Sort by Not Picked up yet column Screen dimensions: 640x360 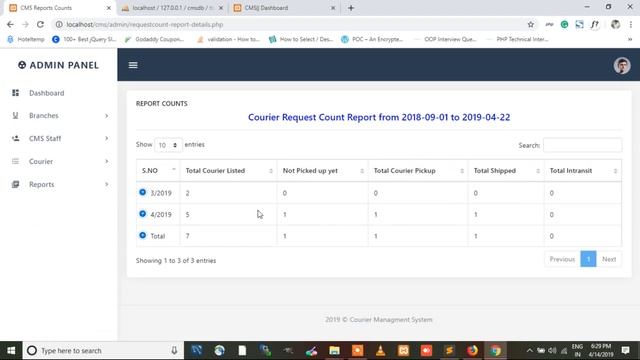322,171
